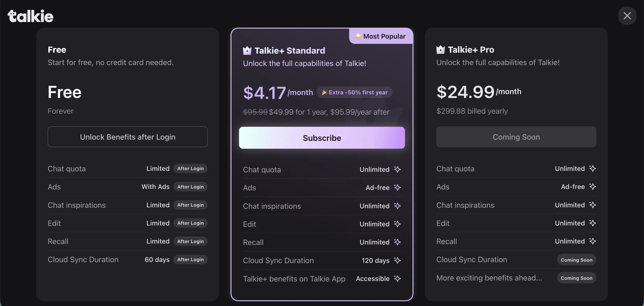Click the sparkle icon beside 120 days
Screen dimensions: 644x306
pos(397,260)
